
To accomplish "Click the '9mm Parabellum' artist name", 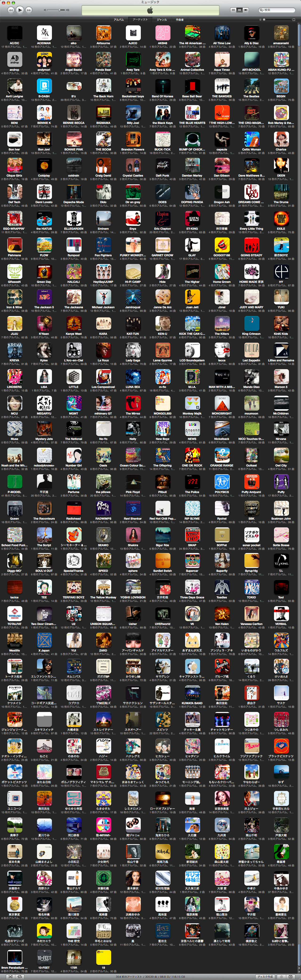I will click(14, 968).
